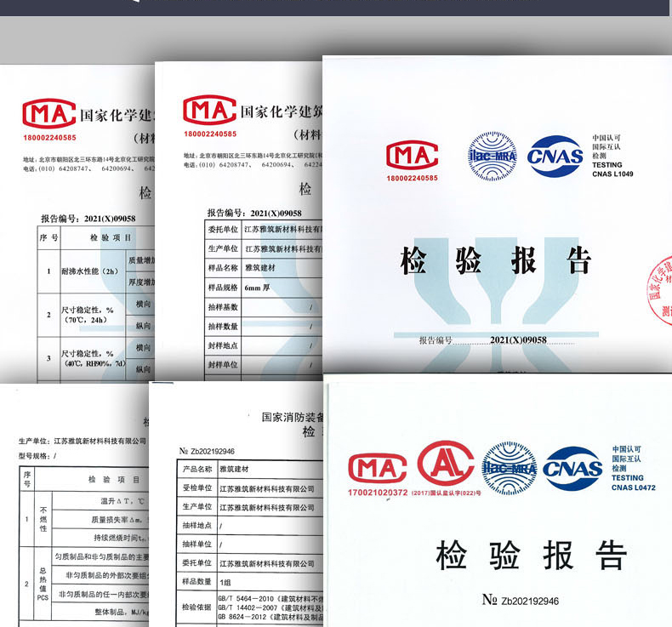Click the 国家化学建筑 heading on the top-middle page
This screenshot has width=672, height=627.
coord(282,111)
